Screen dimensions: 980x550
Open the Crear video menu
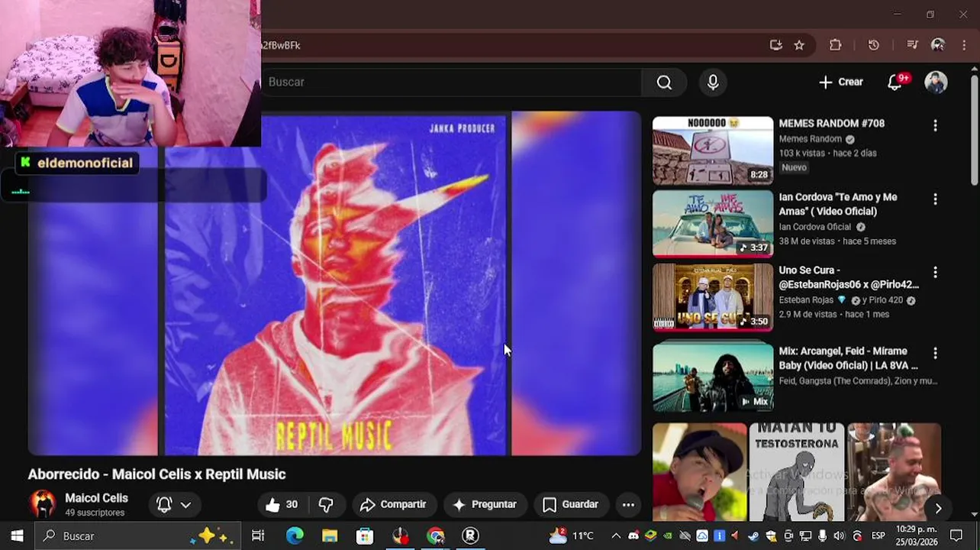(x=840, y=82)
